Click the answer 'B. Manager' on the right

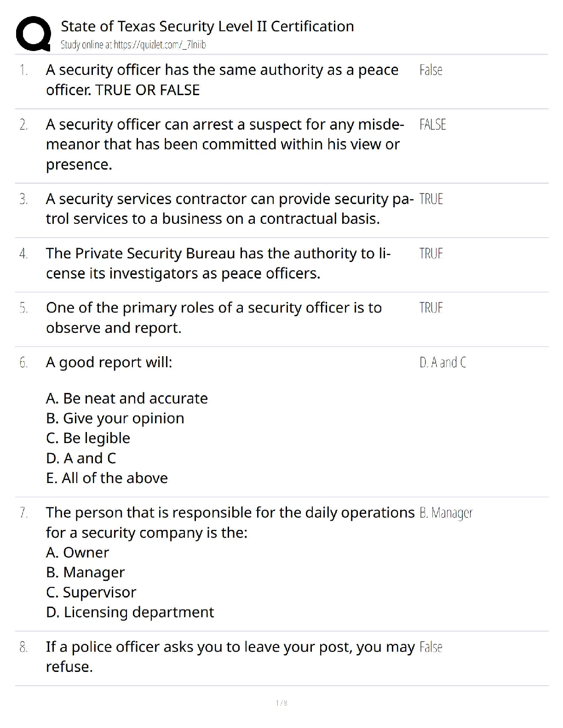click(x=446, y=513)
